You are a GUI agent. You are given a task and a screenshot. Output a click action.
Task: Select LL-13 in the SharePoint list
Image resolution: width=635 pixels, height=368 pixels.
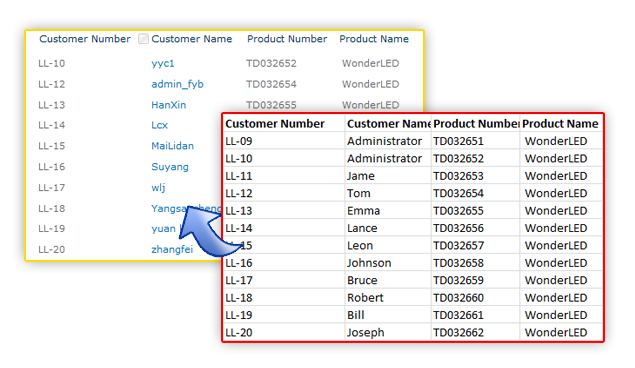(x=51, y=105)
